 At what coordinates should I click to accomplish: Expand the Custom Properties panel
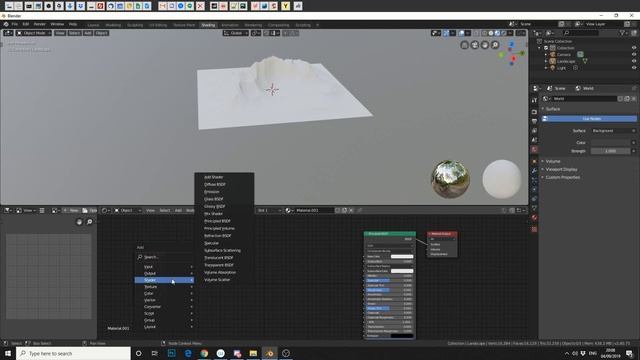562,178
